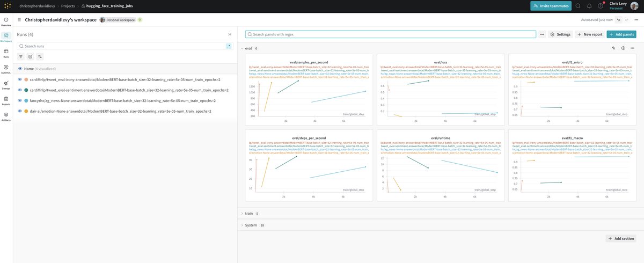Click the Add panels button

[621, 34]
